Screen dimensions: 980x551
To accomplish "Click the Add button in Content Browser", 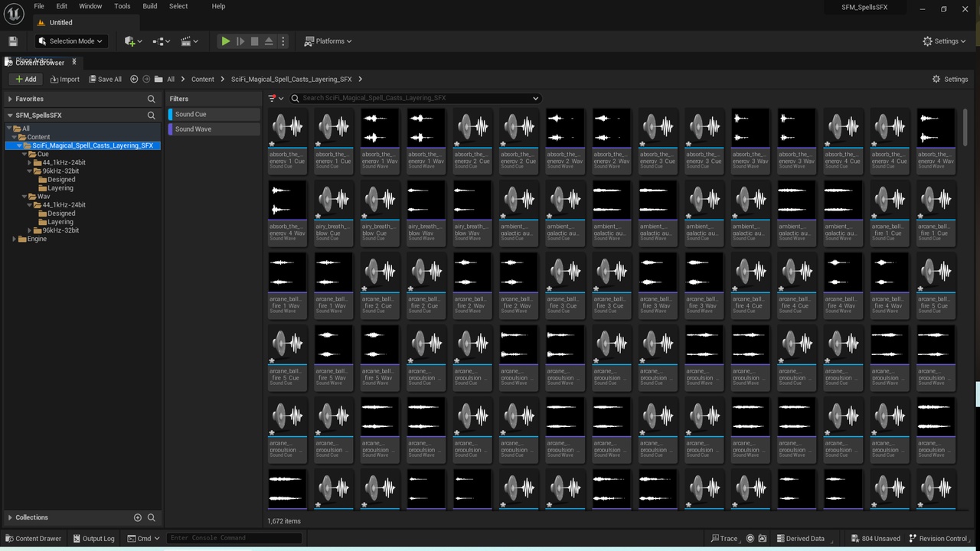I will 26,79.
